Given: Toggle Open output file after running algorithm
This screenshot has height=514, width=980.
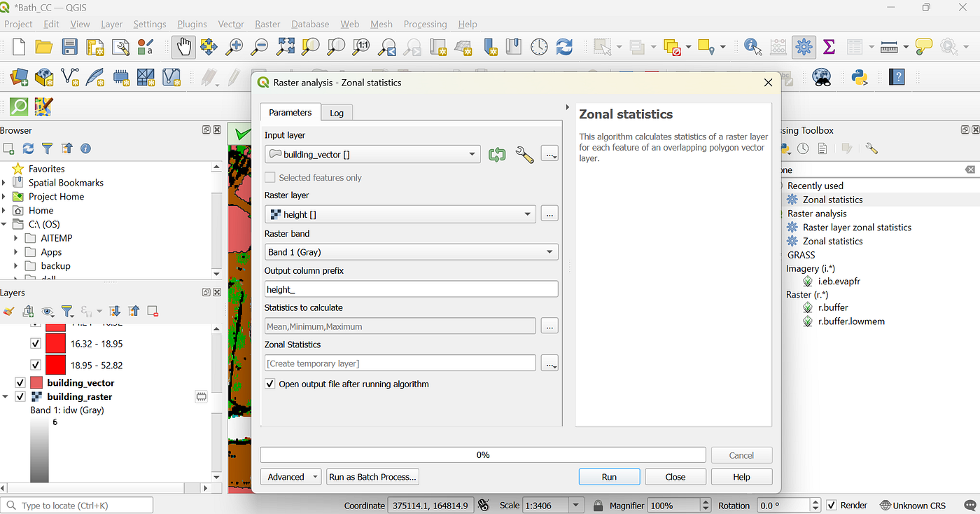Looking at the screenshot, I should pos(270,384).
